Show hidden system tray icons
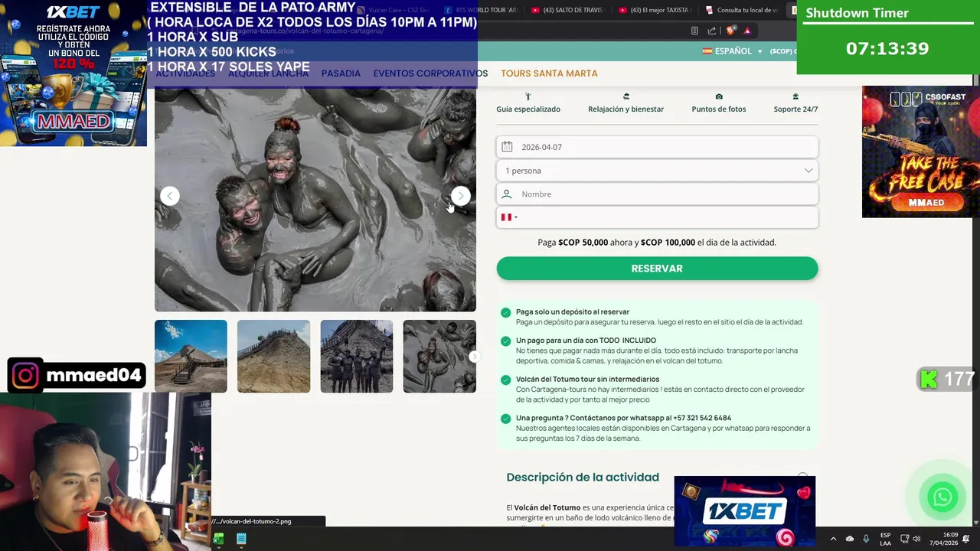980x551 pixels. (833, 539)
